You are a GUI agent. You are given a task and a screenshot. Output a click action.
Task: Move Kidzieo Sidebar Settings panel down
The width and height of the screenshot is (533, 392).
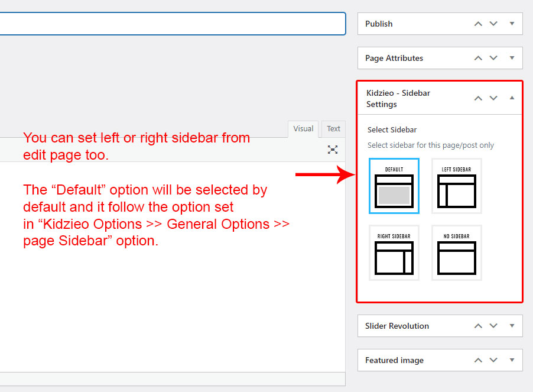pos(494,98)
